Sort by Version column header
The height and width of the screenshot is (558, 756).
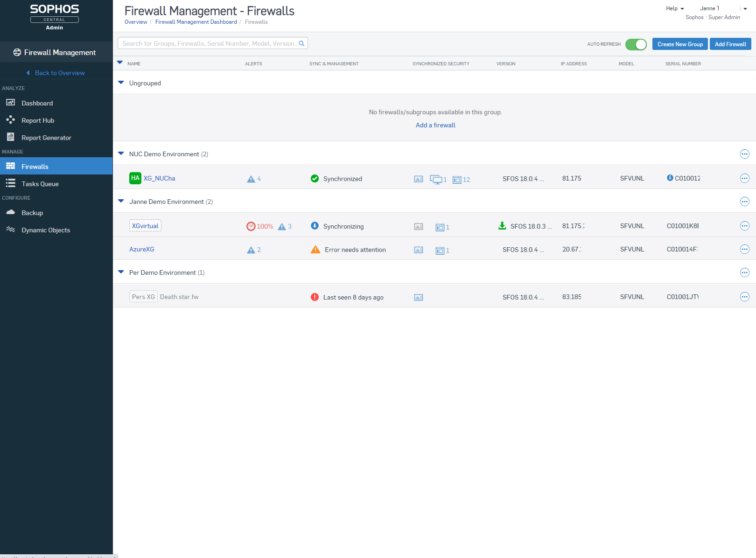click(x=506, y=63)
